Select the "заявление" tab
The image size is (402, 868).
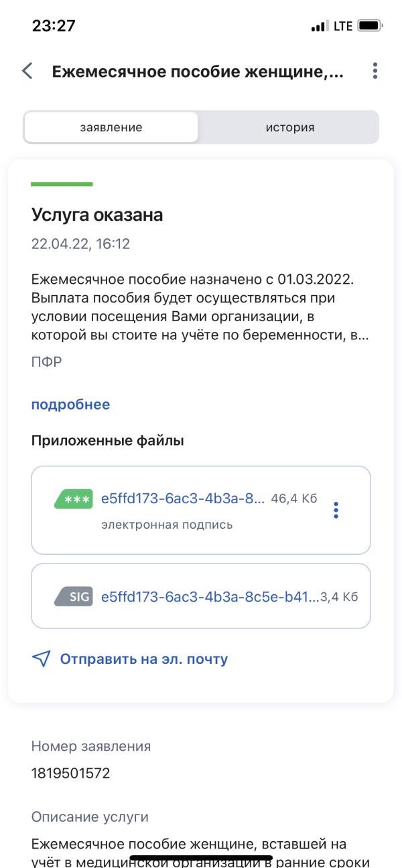tap(111, 127)
